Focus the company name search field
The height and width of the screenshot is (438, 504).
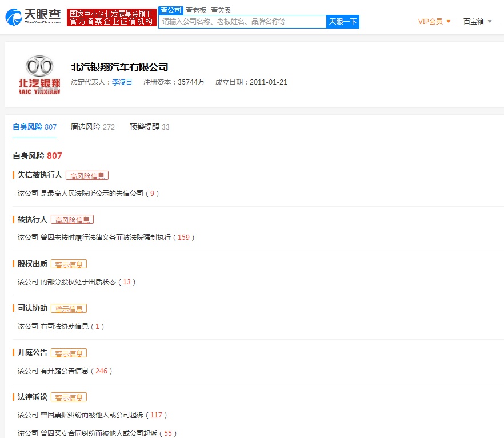(242, 22)
